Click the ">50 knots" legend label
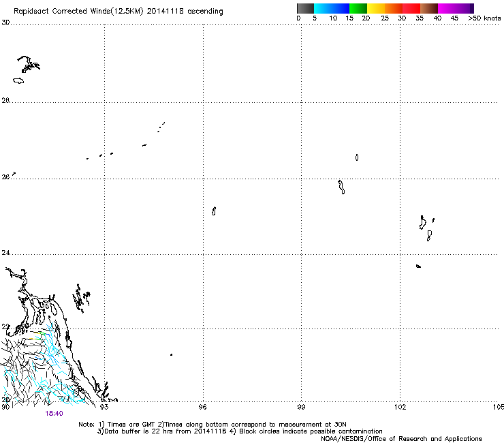Viewport: 504px width, 443px height. click(x=484, y=18)
